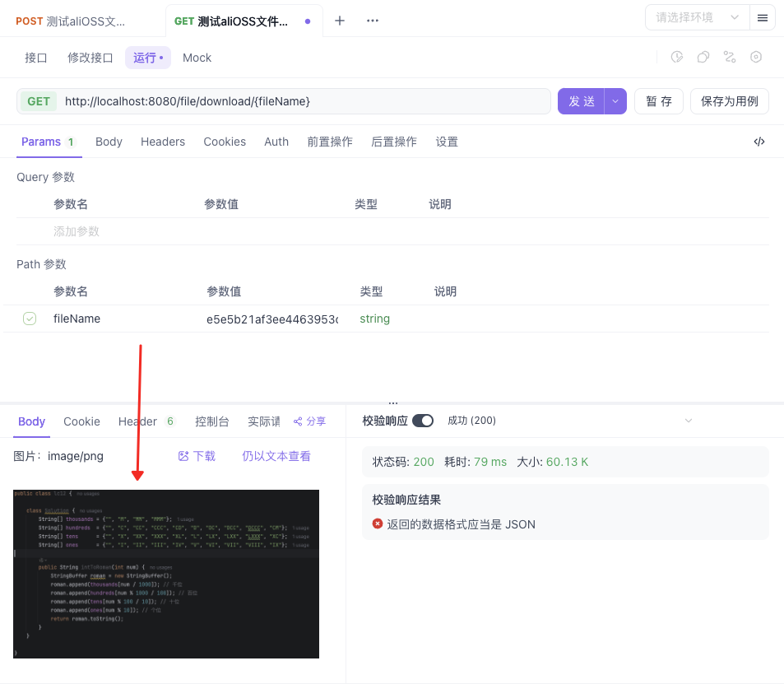Open code generation with the </> icon
The height and width of the screenshot is (684, 784).
(758, 142)
